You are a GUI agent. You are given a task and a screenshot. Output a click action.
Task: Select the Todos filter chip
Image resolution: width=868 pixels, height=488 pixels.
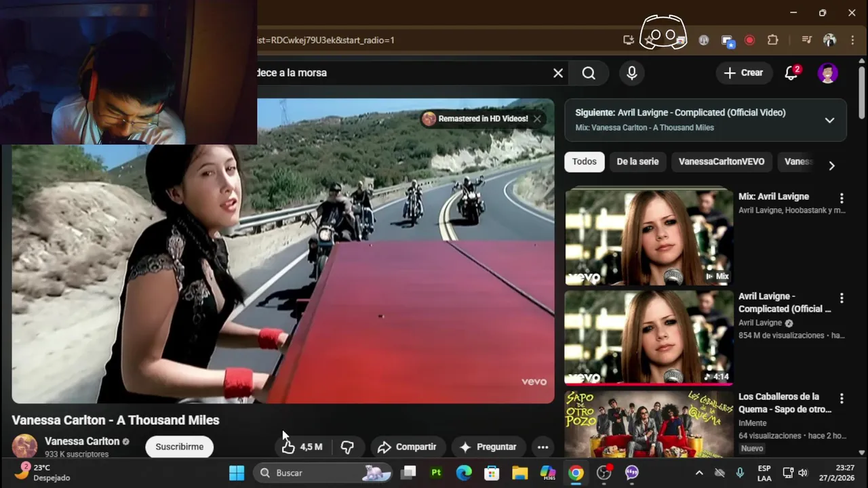coord(585,161)
